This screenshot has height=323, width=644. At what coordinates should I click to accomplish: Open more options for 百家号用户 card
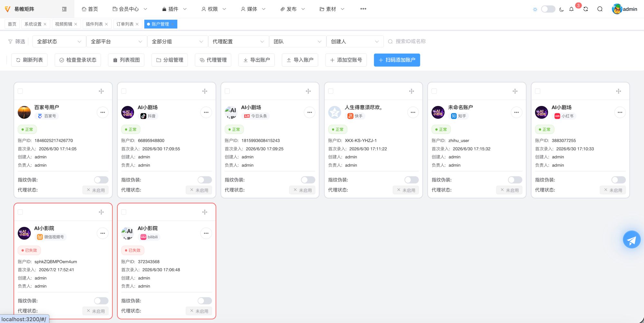pyautogui.click(x=103, y=112)
